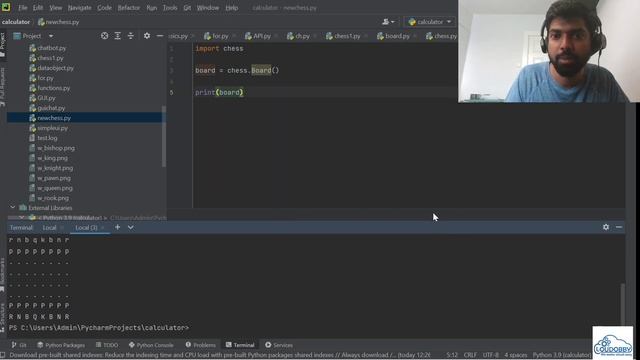Switch to the for.py editor tab

click(x=220, y=36)
